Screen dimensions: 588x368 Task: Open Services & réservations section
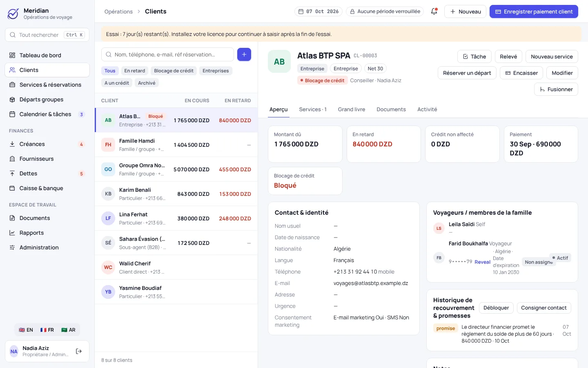point(47,85)
